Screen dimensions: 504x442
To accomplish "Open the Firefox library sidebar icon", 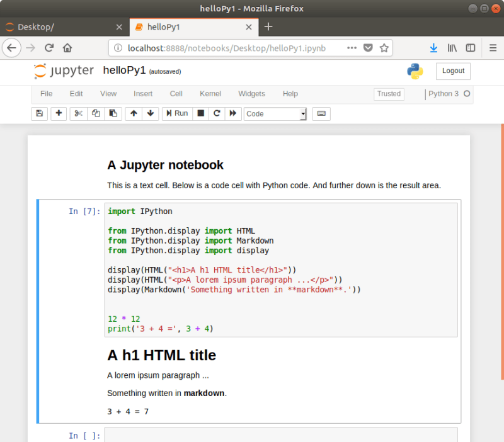I will [451, 47].
